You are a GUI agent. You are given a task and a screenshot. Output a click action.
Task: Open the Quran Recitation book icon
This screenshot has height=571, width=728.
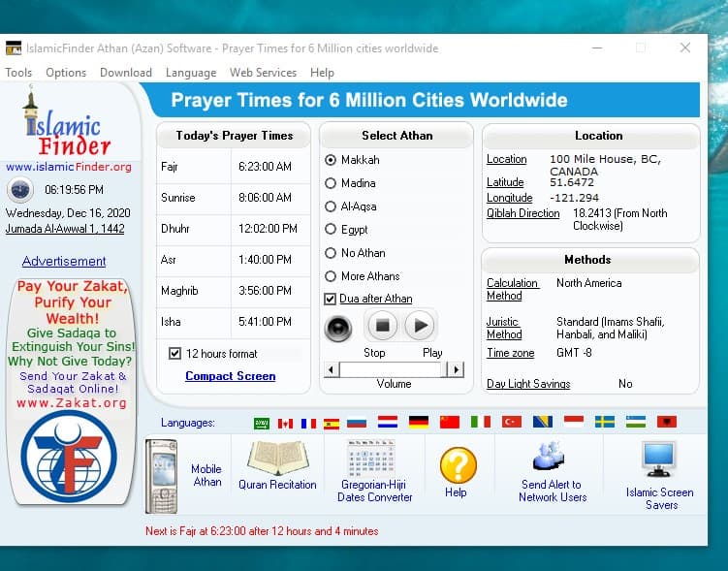(277, 458)
